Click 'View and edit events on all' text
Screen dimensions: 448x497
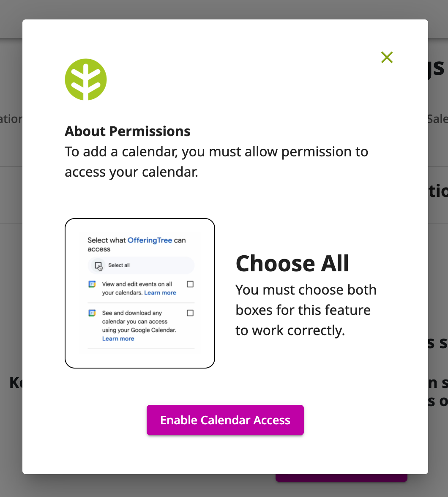coord(137,284)
